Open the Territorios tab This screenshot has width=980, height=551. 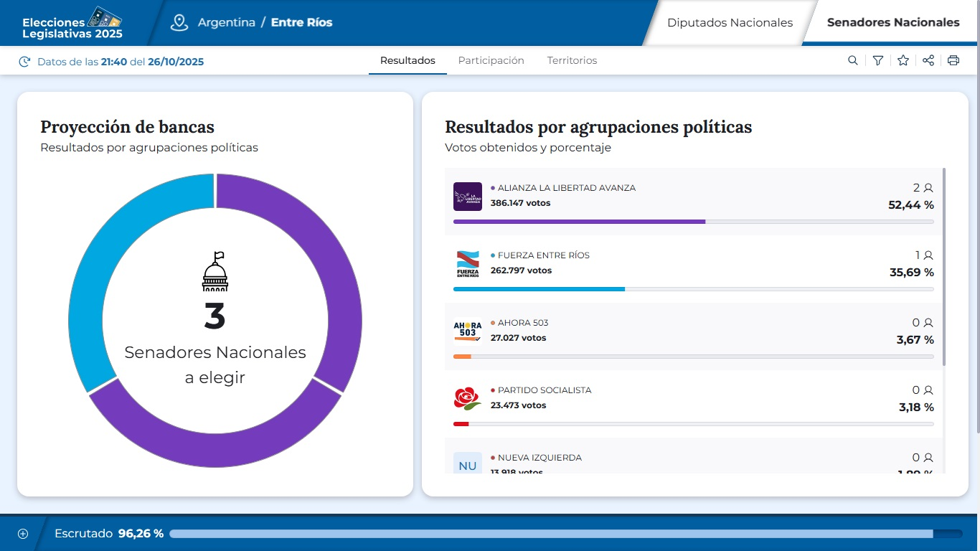(572, 61)
